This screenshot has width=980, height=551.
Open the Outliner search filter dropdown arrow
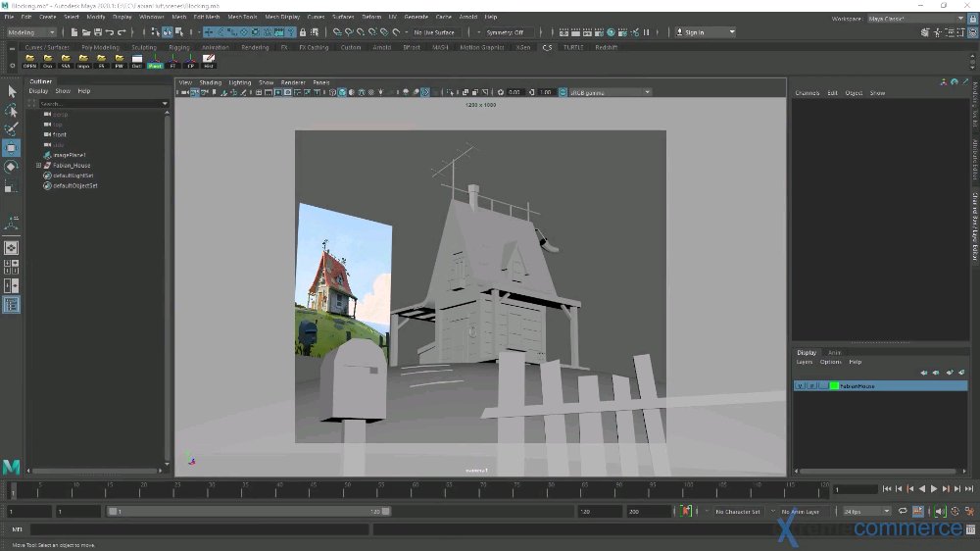pos(165,103)
